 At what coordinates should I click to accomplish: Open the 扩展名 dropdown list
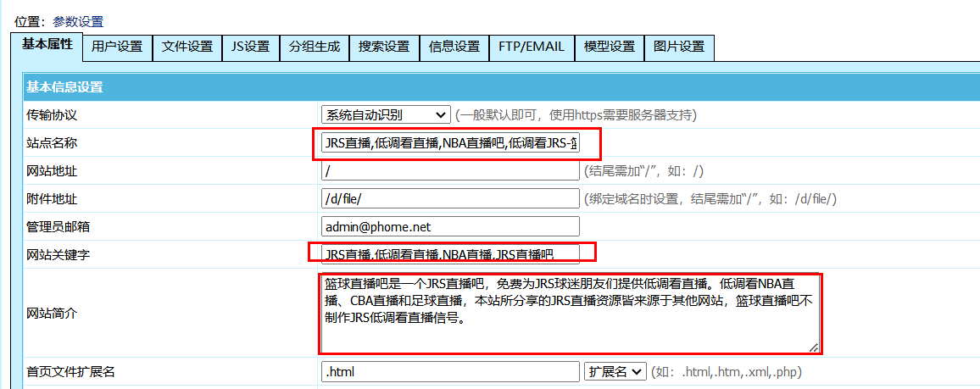615,371
